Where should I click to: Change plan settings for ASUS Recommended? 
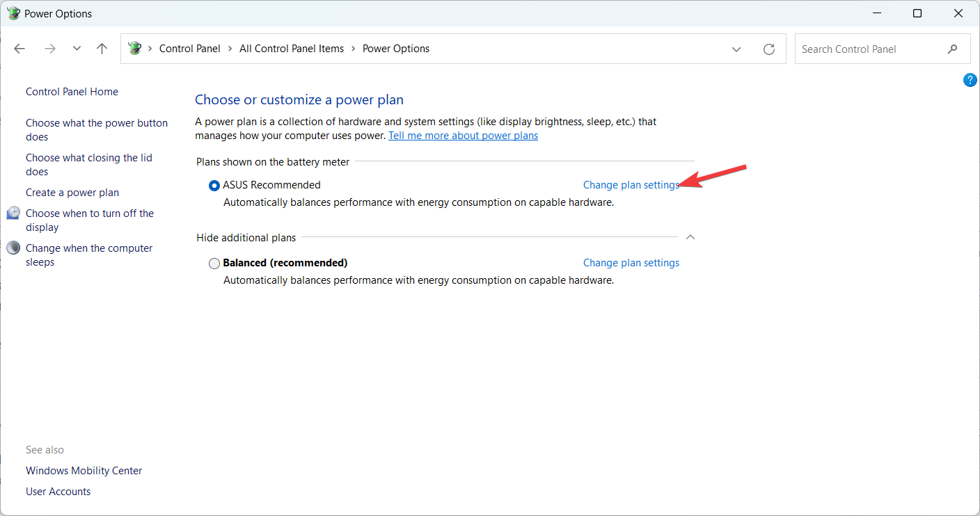[631, 185]
